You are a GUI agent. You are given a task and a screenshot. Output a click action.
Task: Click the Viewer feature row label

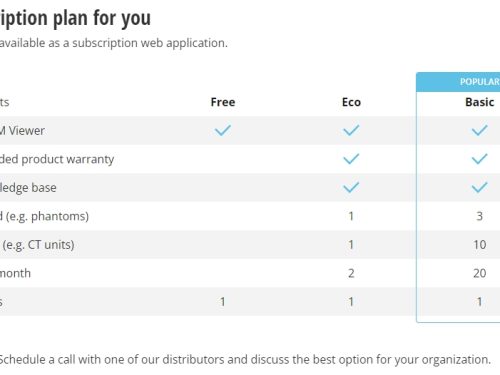point(22,131)
